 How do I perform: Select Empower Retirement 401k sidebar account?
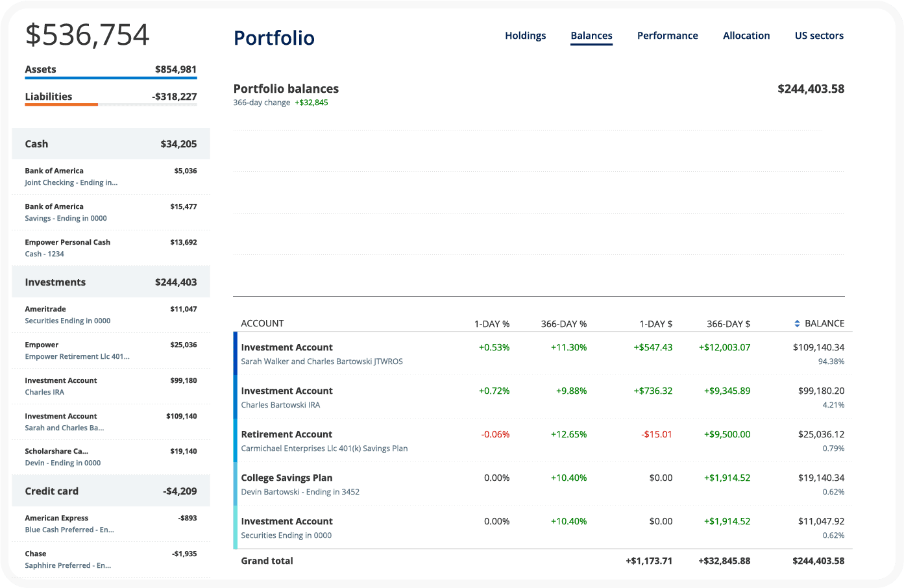point(111,350)
